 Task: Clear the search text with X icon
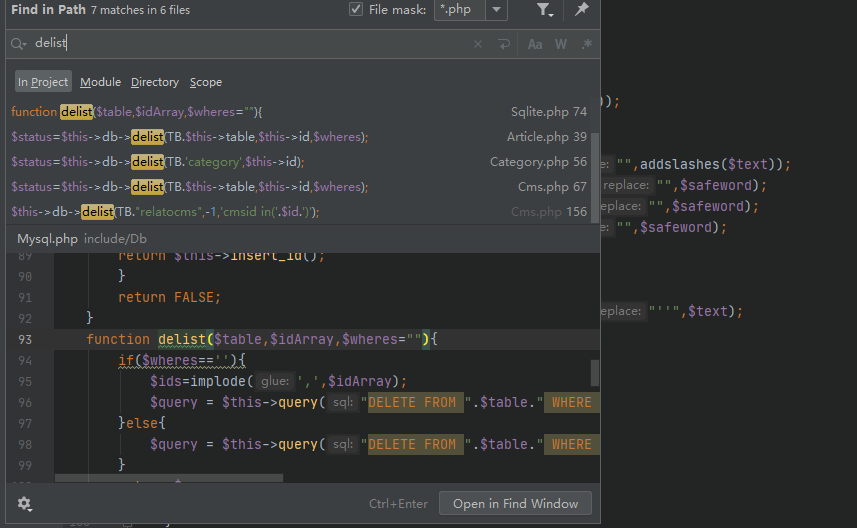click(x=477, y=44)
